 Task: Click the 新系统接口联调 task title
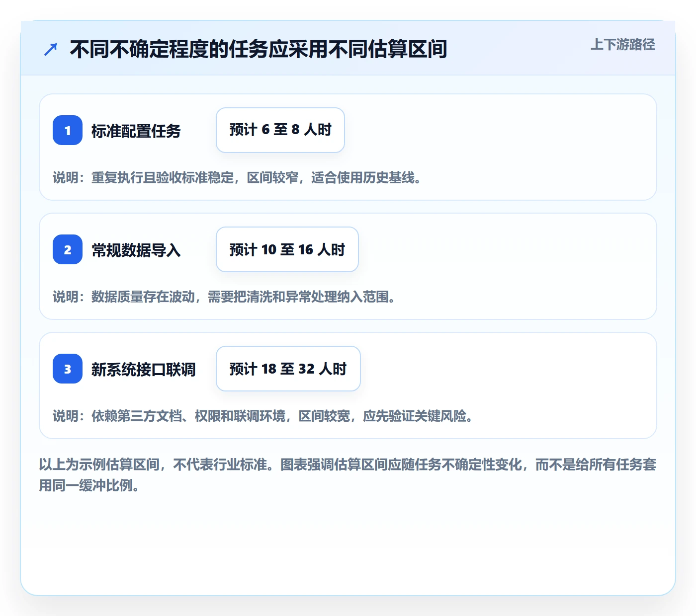tap(144, 370)
